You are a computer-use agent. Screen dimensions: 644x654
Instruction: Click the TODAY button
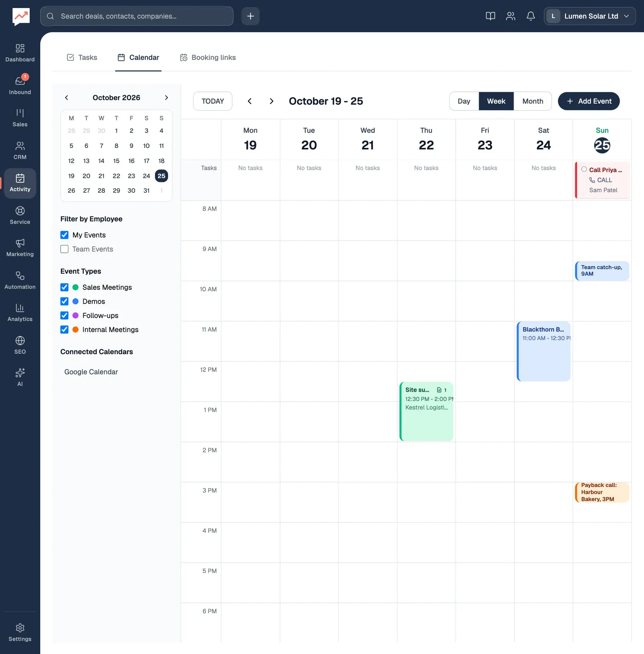pyautogui.click(x=213, y=101)
